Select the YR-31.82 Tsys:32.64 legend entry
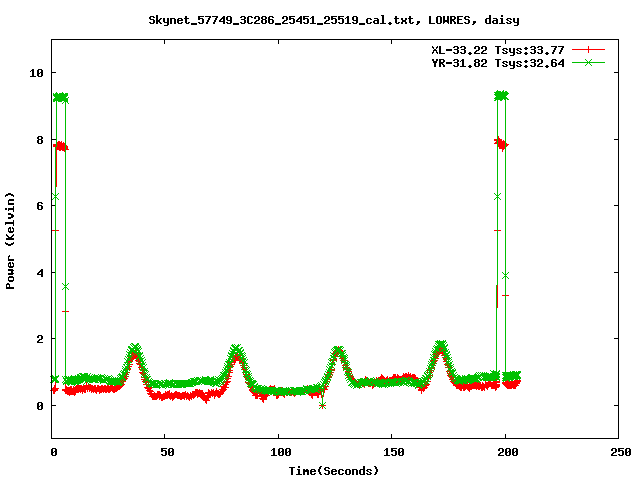640x480 pixels. (x=498, y=63)
